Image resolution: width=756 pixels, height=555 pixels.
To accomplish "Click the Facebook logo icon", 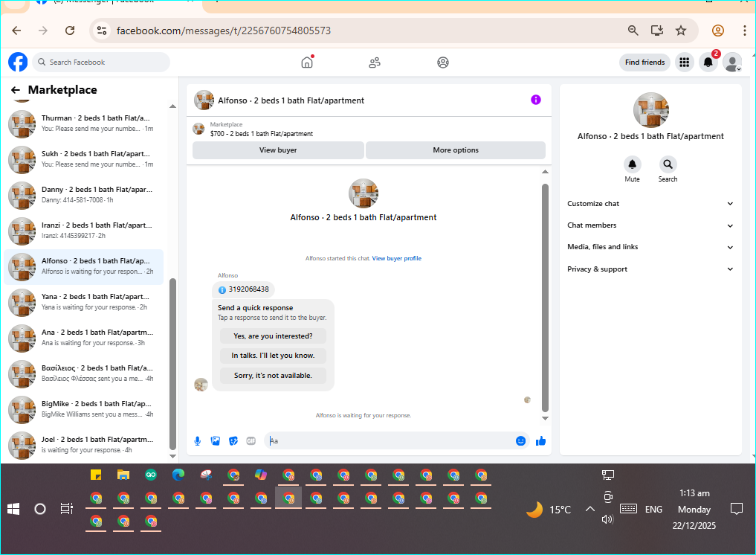I will (18, 62).
